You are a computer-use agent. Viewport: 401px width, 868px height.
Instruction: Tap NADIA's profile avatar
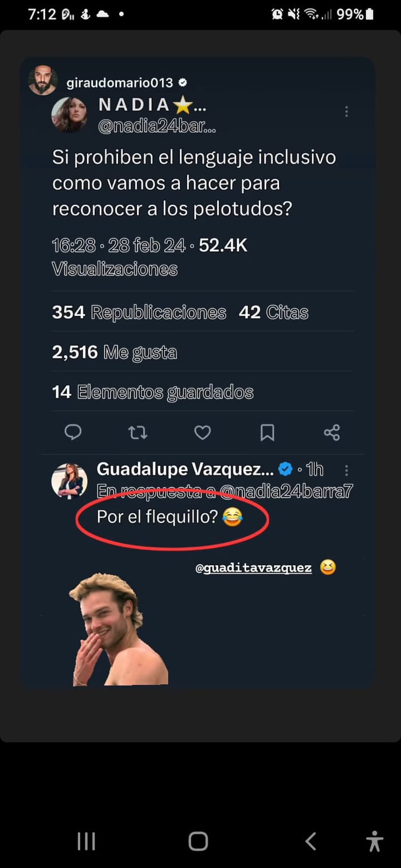tap(69, 114)
